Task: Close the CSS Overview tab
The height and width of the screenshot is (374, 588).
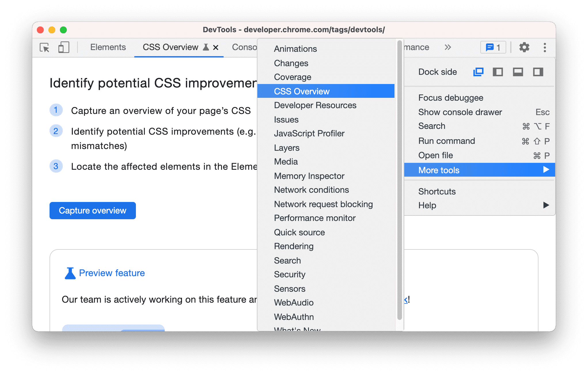Action: click(x=215, y=47)
